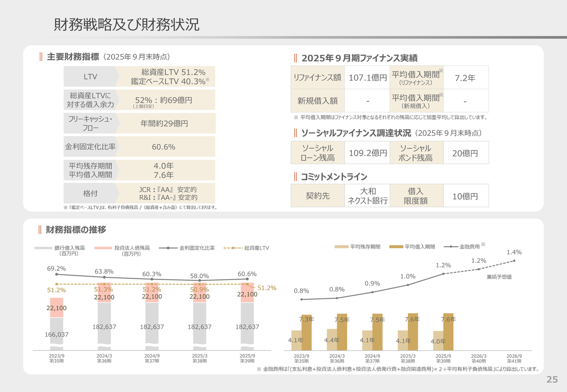Select the 金利固定化比率 legend line marker
This screenshot has height=392, width=567.
click(x=168, y=248)
